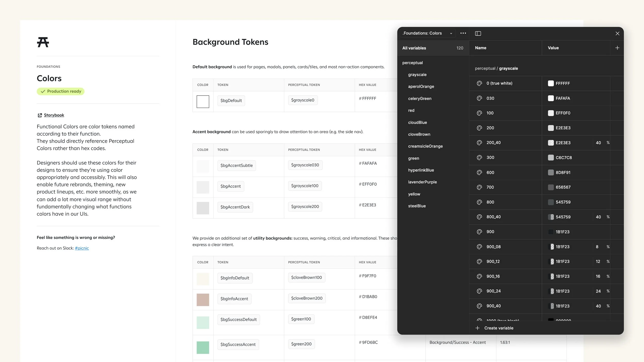Select the hyperlinkBlue variable group
644x362 pixels.
point(421,170)
